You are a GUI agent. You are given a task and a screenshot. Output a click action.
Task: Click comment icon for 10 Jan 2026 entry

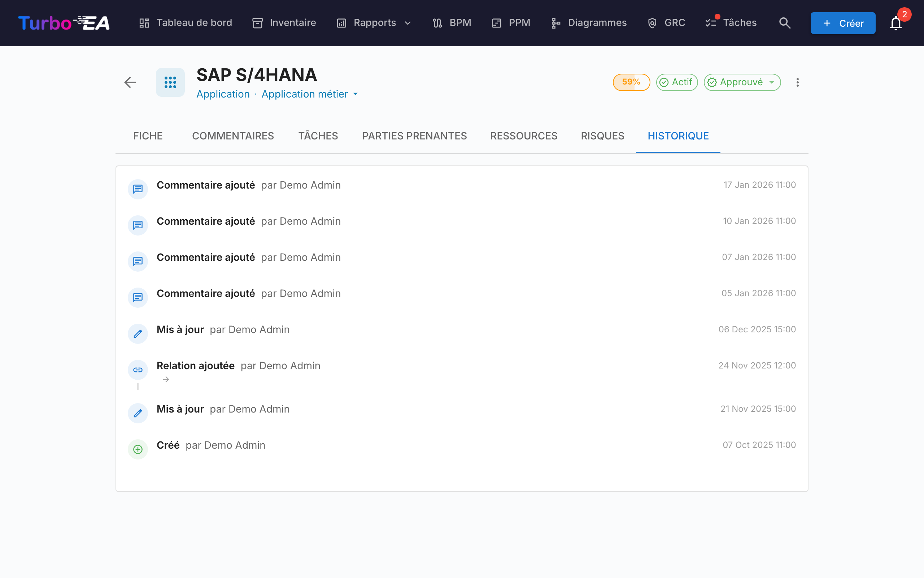coord(138,225)
